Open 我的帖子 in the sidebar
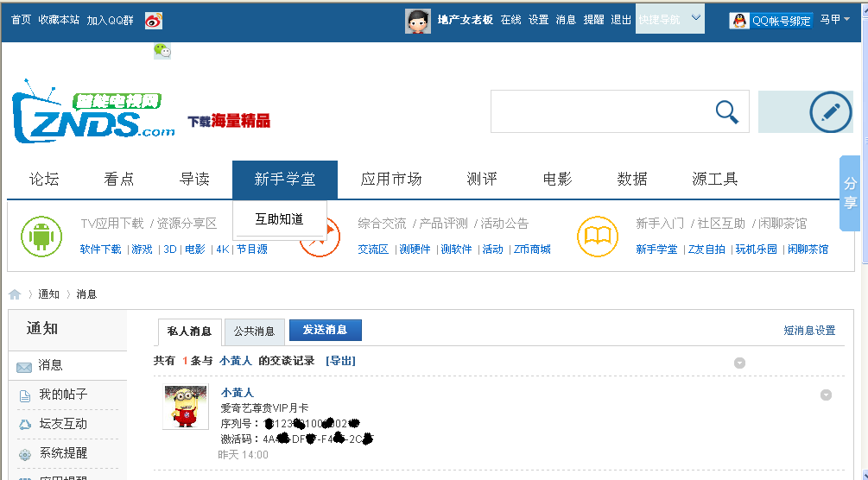This screenshot has height=480, width=868. [63, 395]
